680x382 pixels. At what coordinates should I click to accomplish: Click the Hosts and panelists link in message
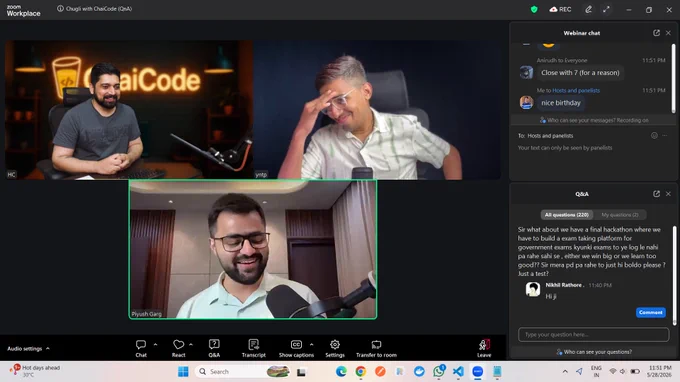coord(576,90)
